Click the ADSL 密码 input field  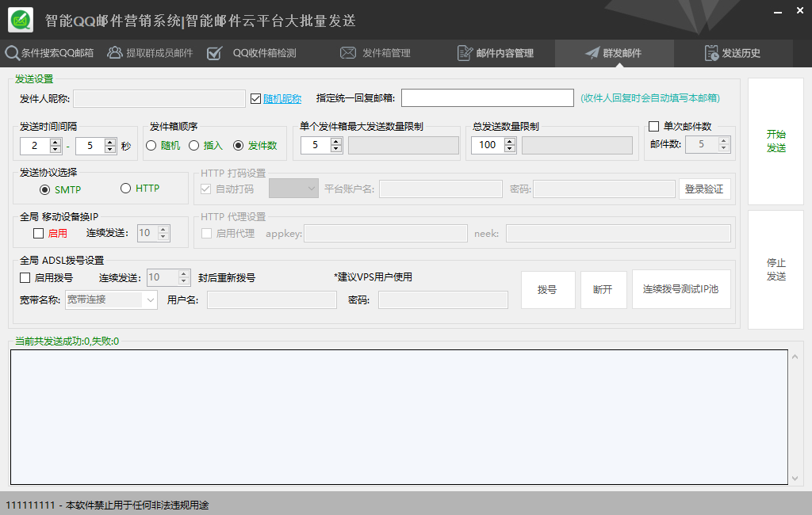(443, 300)
